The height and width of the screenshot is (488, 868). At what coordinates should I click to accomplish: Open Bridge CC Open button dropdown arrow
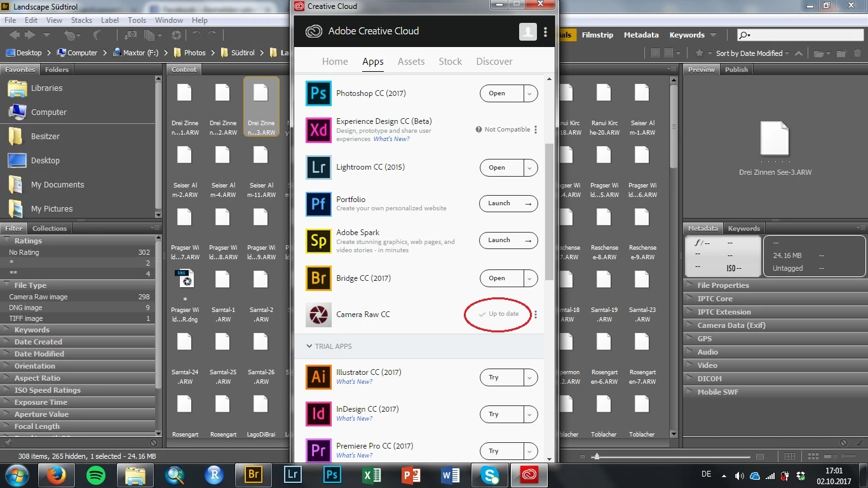tap(530, 278)
